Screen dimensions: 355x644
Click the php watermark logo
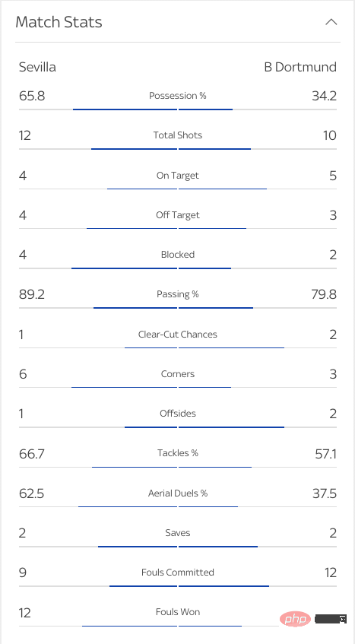(x=295, y=619)
